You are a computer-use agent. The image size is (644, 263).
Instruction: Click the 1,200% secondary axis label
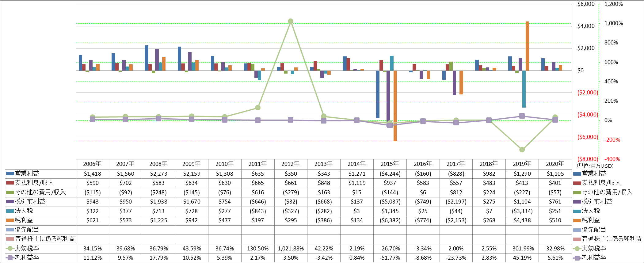pos(613,4)
